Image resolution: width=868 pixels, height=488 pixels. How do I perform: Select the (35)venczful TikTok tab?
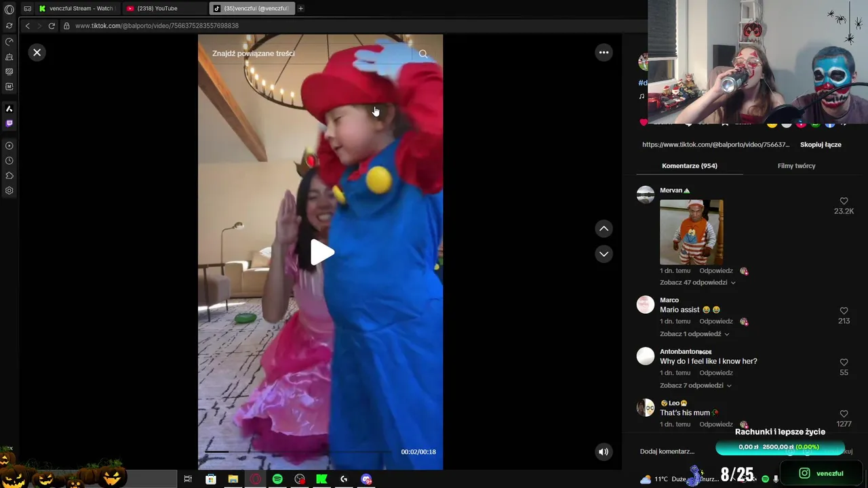(x=252, y=9)
